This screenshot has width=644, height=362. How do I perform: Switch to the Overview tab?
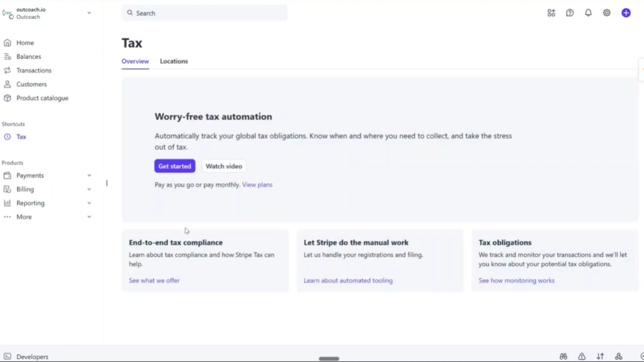[135, 61]
